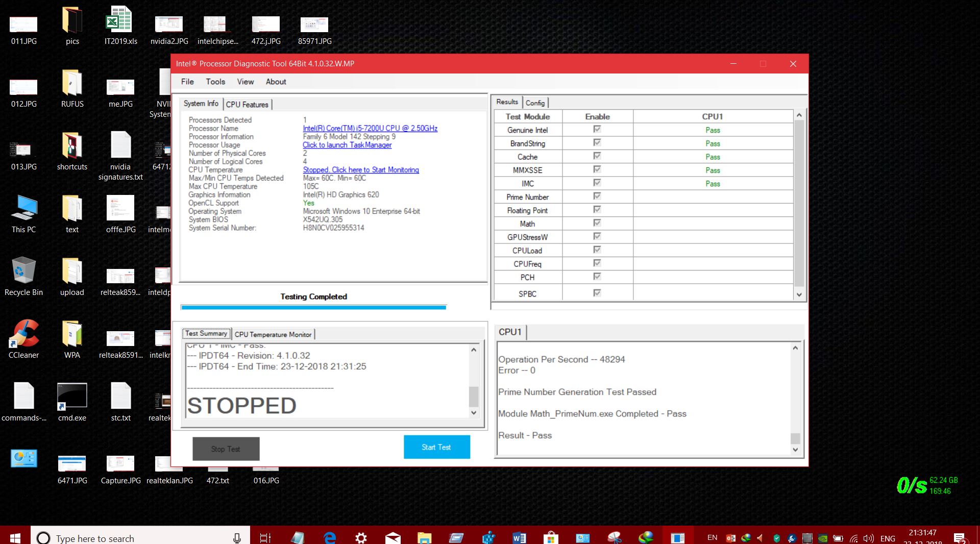Image resolution: width=980 pixels, height=544 pixels.
Task: Open Mail app in taskbar
Action: (x=393, y=537)
